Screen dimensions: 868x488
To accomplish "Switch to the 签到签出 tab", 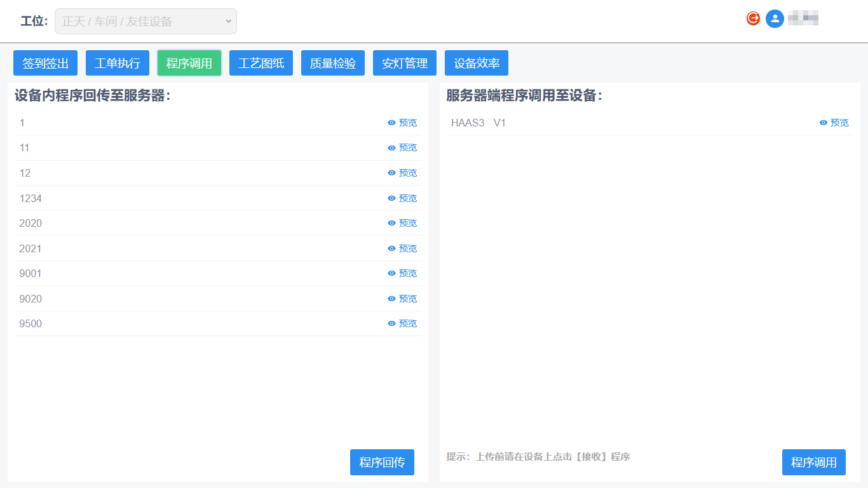I will click(46, 63).
